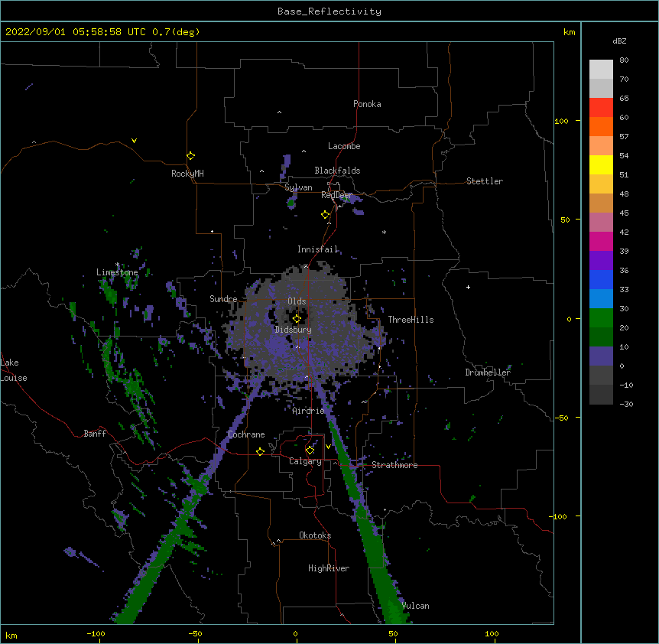Click the red 60 dBZ legend swatch
Image resolution: width=659 pixels, height=644 pixels.
pyautogui.click(x=601, y=108)
